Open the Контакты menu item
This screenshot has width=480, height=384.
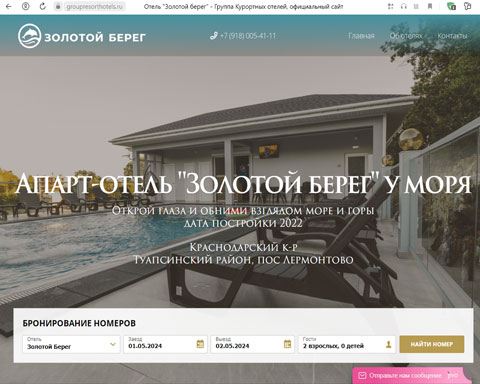click(452, 36)
